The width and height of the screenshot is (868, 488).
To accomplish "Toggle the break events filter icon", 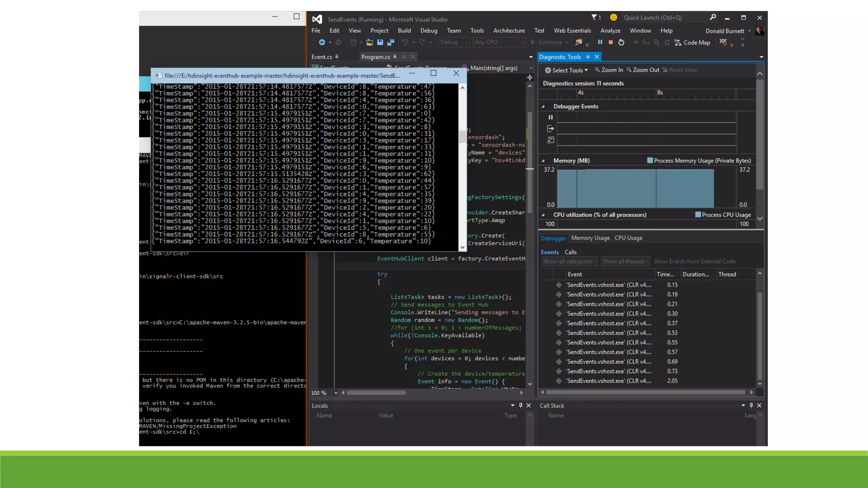I will pos(551,117).
